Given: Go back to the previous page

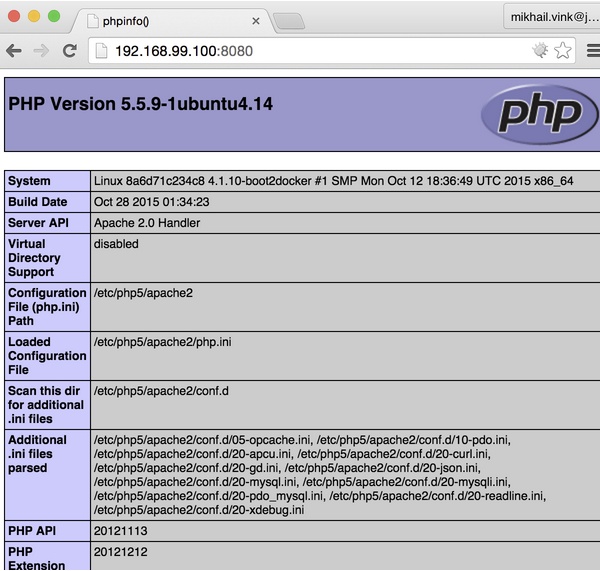Looking at the screenshot, I should [x=14, y=51].
